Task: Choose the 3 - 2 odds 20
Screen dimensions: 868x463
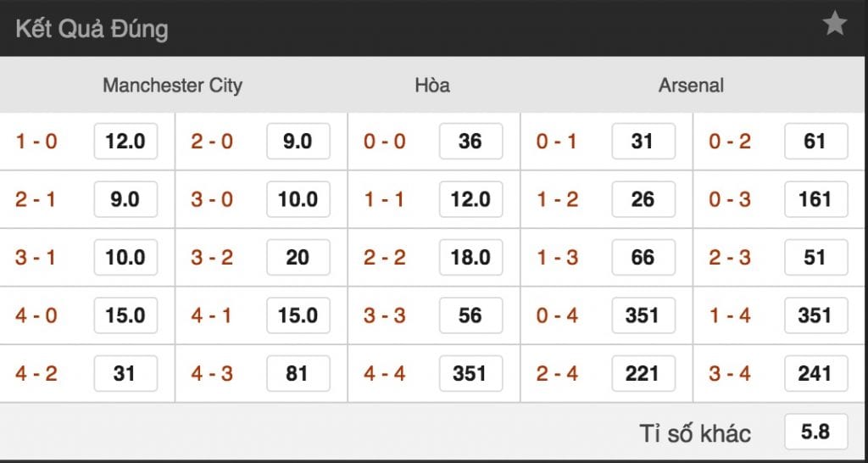Action: pyautogui.click(x=298, y=257)
